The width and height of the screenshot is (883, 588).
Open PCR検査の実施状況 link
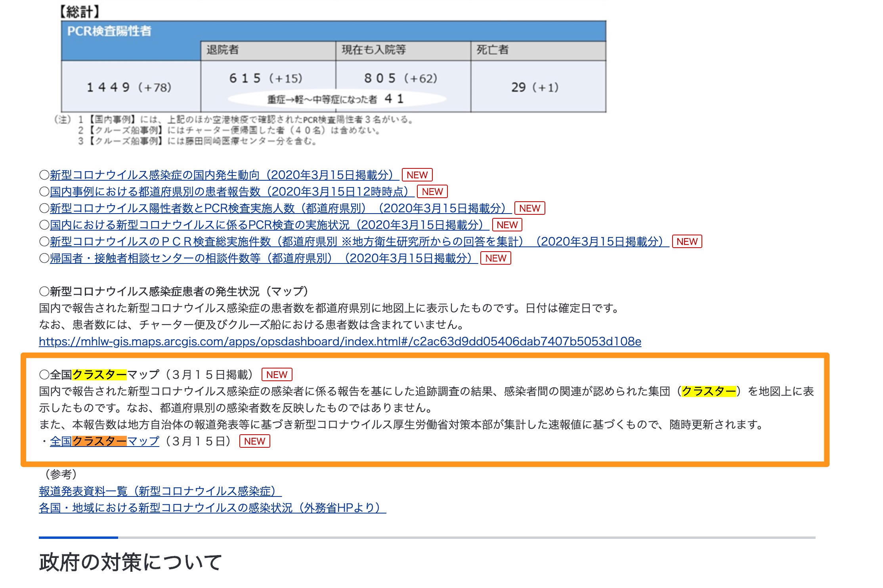pos(266,225)
